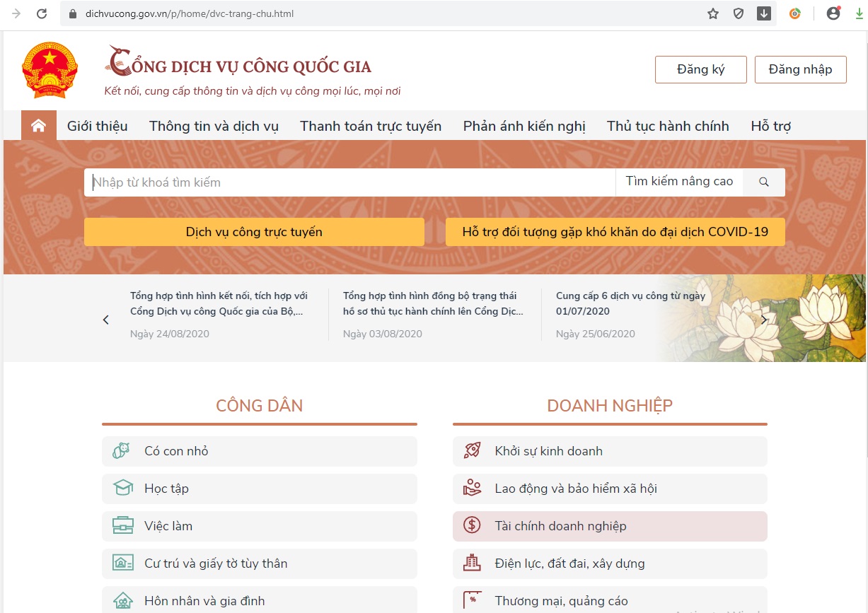This screenshot has width=868, height=613.
Task: Open the Hỗ trợ menu
Action: coord(771,126)
